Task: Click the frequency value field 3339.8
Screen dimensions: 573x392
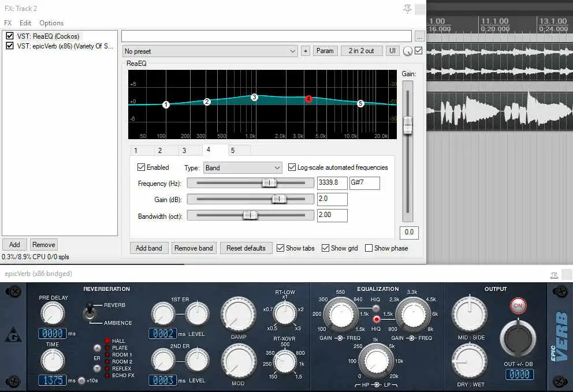Action: tap(332, 182)
